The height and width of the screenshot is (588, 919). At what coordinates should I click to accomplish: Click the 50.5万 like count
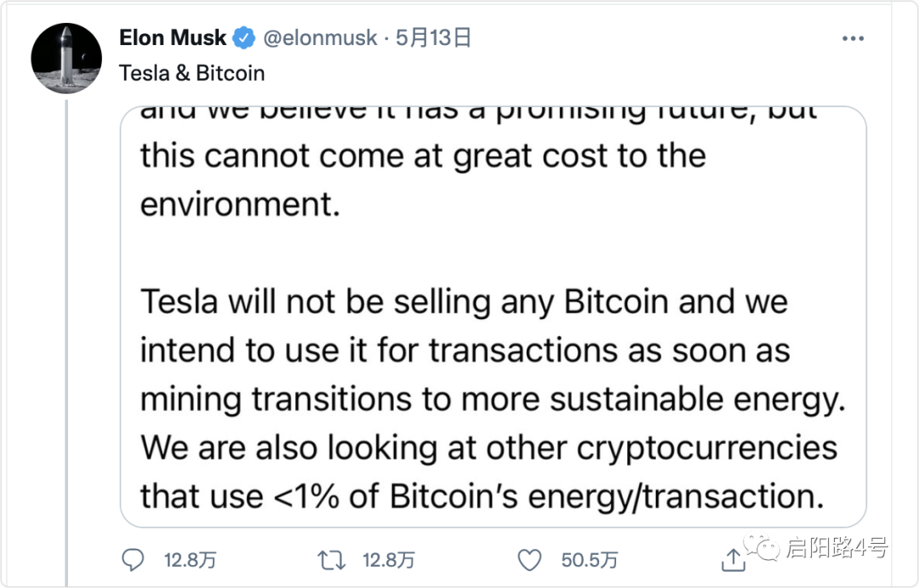589,561
